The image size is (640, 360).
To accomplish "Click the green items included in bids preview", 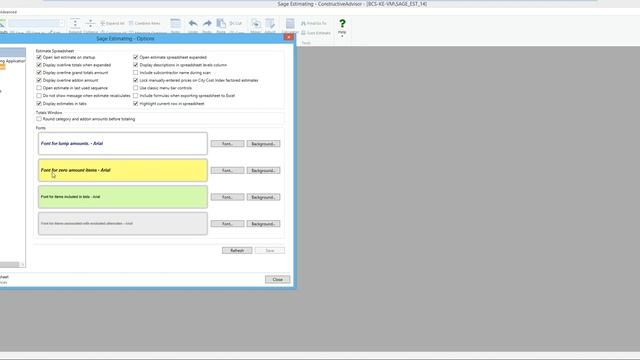I will [123, 197].
